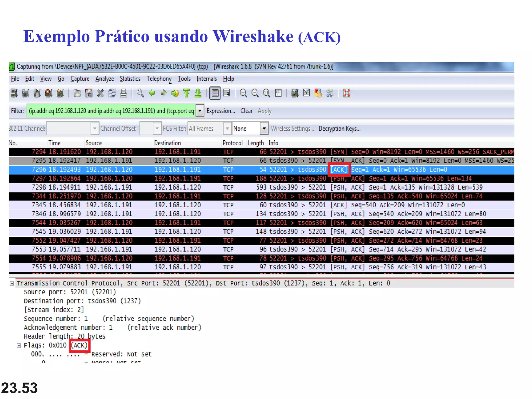Open the View menu

pyautogui.click(x=46, y=79)
